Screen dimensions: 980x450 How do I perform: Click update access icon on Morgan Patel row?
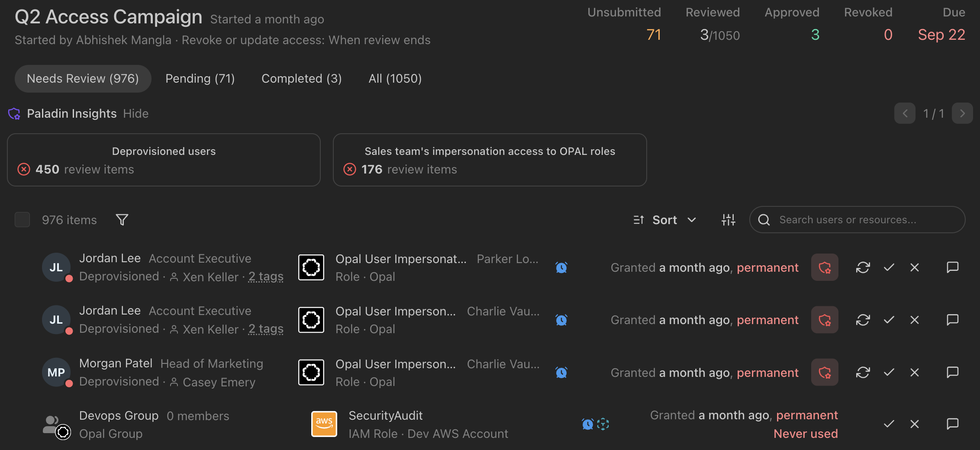coord(863,372)
